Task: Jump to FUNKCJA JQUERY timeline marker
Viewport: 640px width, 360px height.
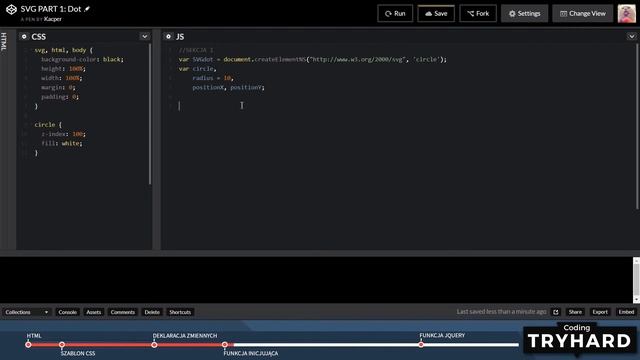Action: [x=421, y=344]
